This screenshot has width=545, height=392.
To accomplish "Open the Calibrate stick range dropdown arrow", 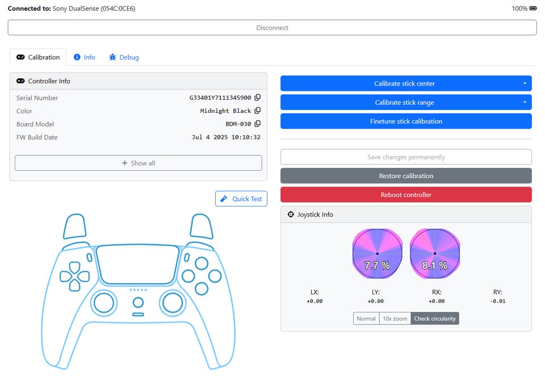I will pos(525,103).
